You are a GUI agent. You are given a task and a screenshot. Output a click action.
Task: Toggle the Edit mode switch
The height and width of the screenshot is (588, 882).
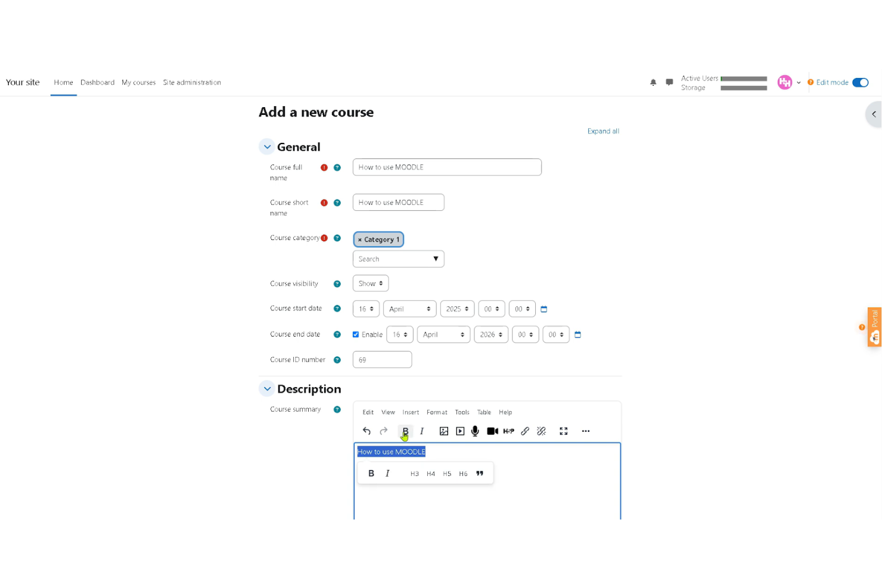860,83
